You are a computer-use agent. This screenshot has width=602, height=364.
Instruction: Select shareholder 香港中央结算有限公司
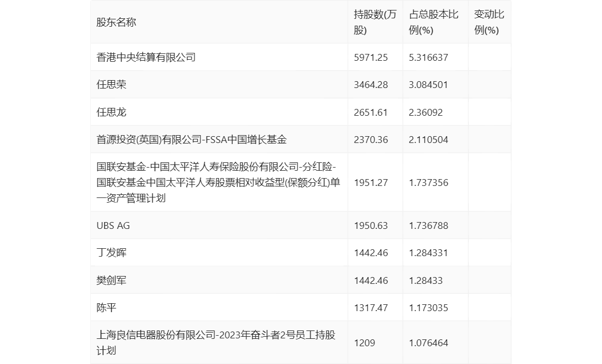pos(146,57)
